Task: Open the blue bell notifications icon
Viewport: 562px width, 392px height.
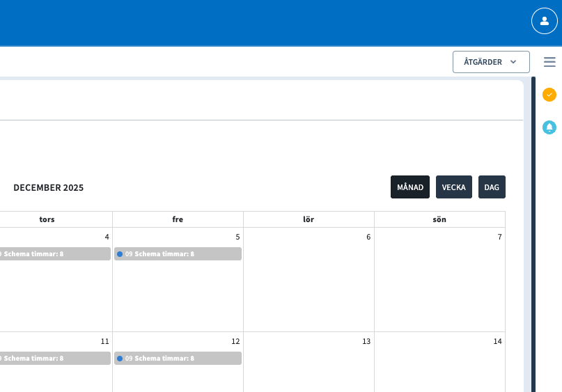Action: 549,127
